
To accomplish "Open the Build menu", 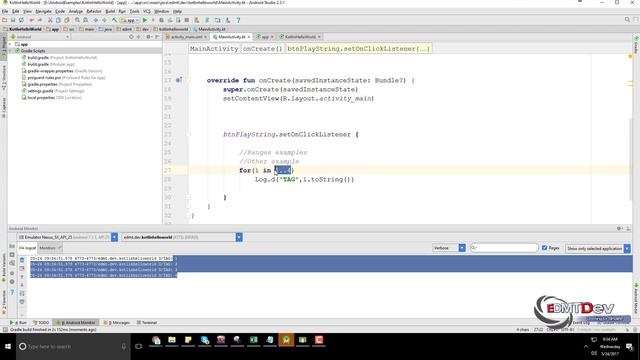I will 110,11.
